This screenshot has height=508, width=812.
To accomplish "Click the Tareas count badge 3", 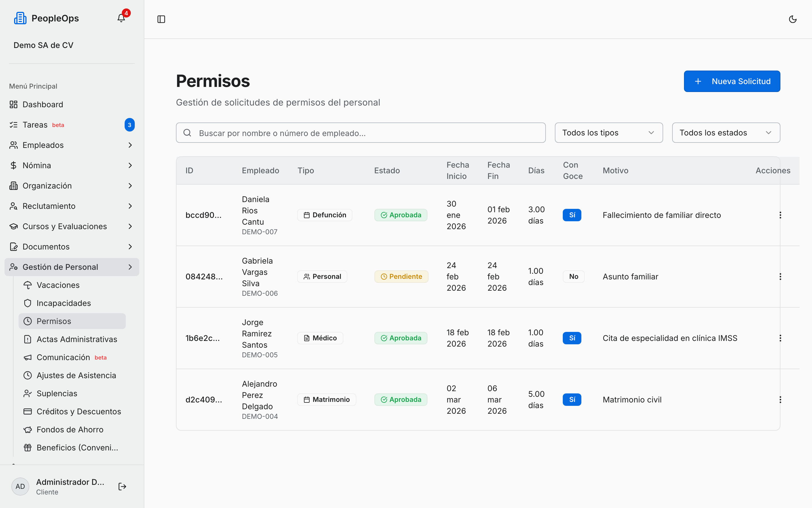I will click(129, 125).
